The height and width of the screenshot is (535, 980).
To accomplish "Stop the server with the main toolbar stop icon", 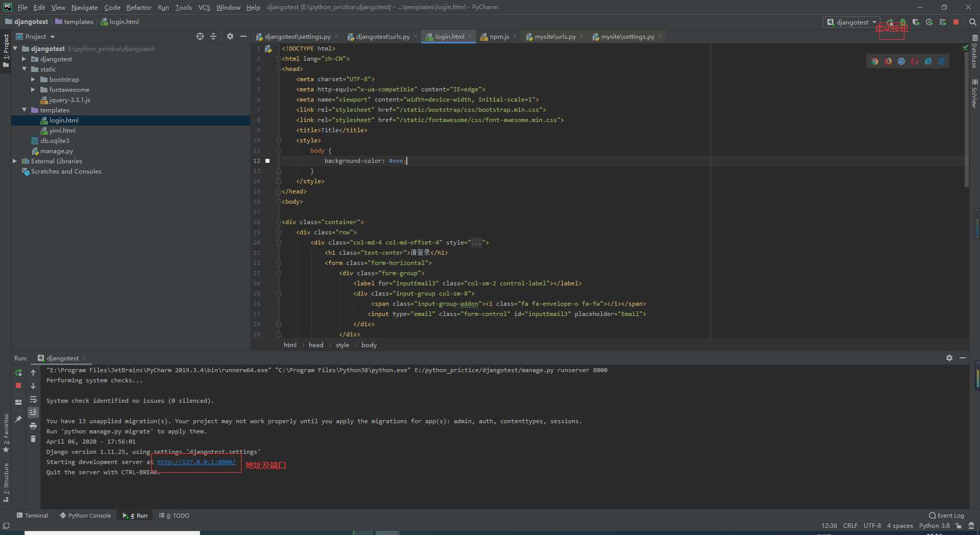I will [x=956, y=22].
